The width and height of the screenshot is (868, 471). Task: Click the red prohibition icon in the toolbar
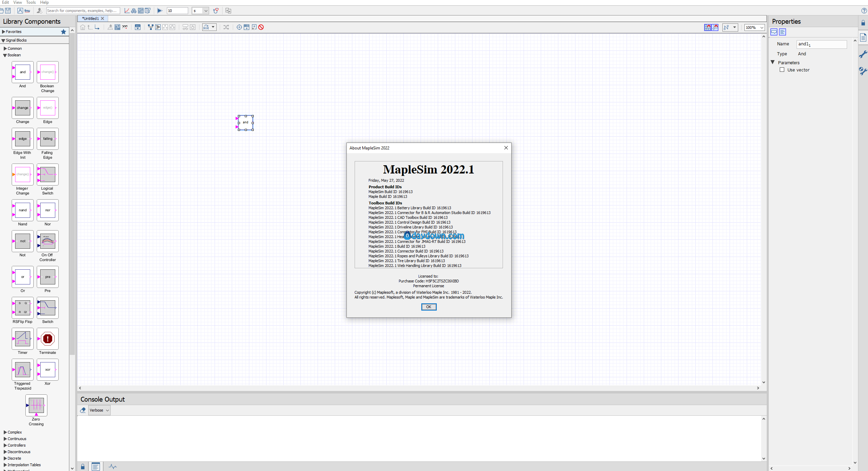pyautogui.click(x=261, y=27)
